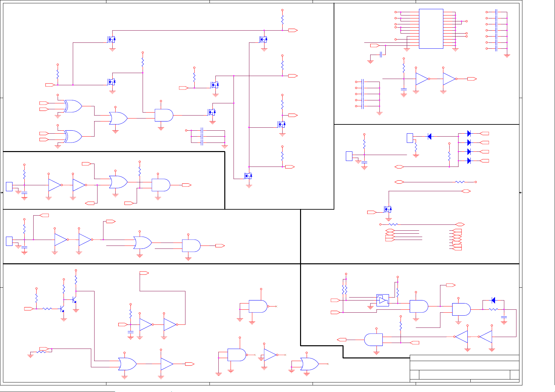Viewport: 555px width, 392px height.
Task: Select the OR gate fed by both XOR gates
Action: [x=118, y=118]
